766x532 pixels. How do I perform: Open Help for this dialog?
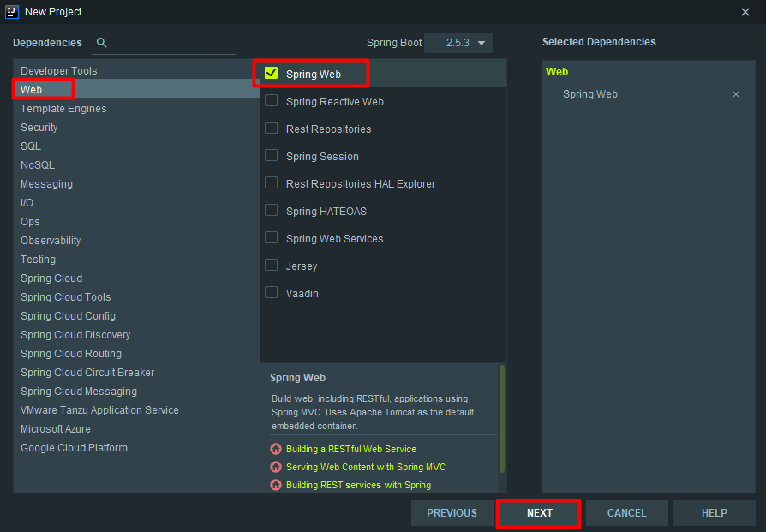tap(715, 513)
